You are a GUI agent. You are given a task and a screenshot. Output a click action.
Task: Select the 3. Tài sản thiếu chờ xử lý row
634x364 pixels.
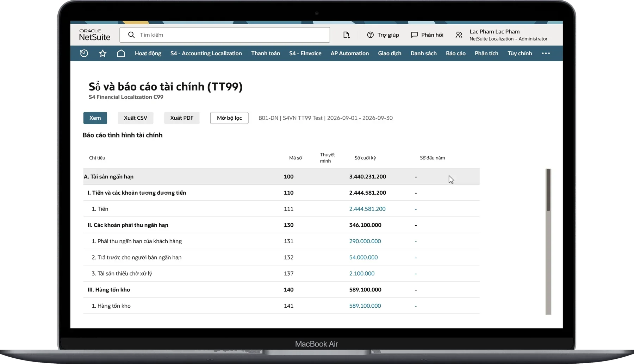281,274
